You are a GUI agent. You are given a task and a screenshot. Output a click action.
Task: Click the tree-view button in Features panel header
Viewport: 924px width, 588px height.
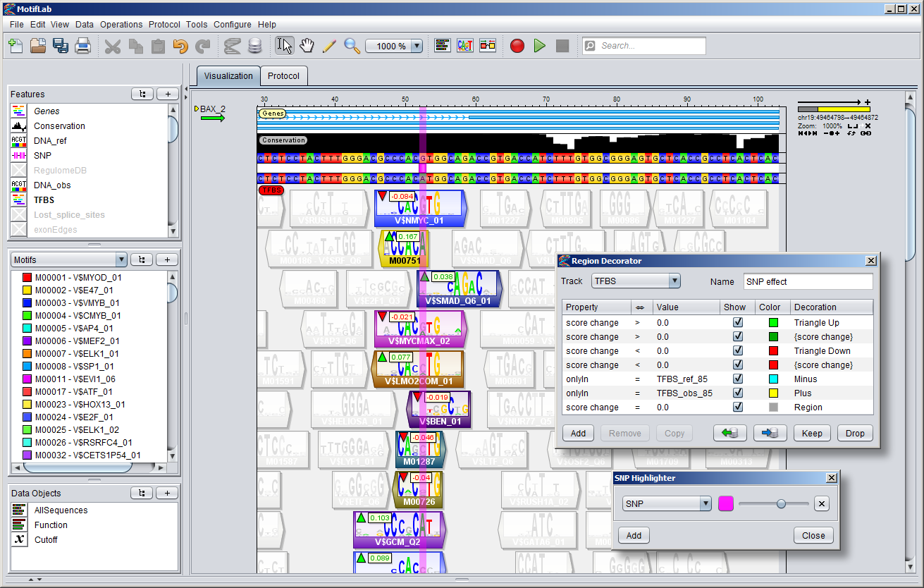[142, 94]
